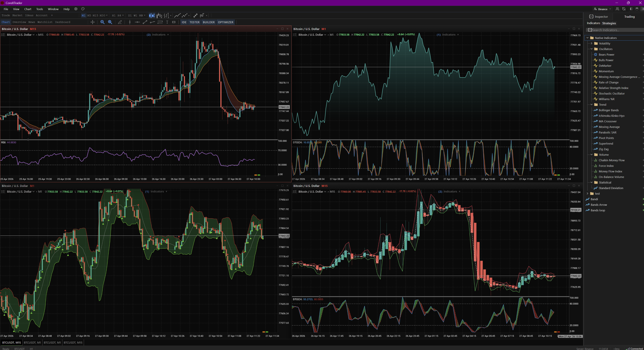The height and width of the screenshot is (350, 644).
Task: Click the OPTIMIZER button
Action: pos(225,22)
